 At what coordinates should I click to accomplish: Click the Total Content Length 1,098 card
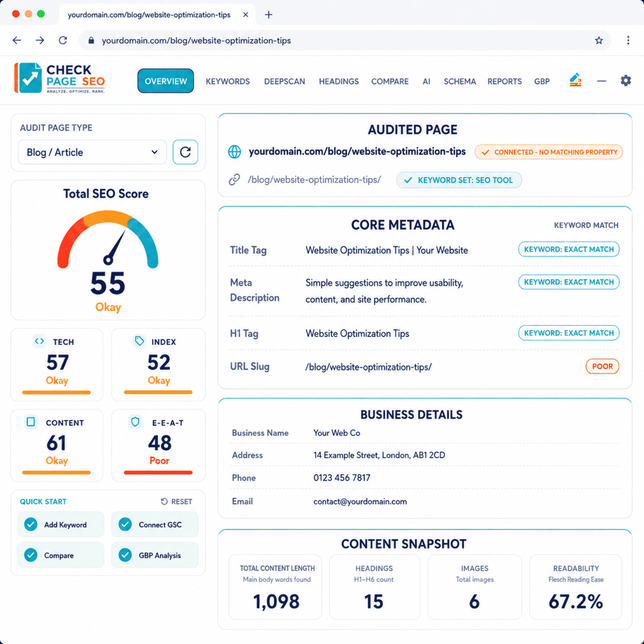pyautogui.click(x=275, y=587)
